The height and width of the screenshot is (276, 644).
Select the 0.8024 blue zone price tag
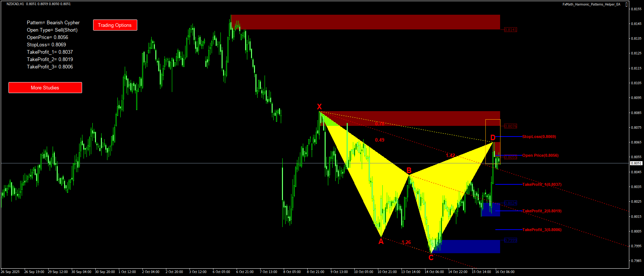[510, 203]
